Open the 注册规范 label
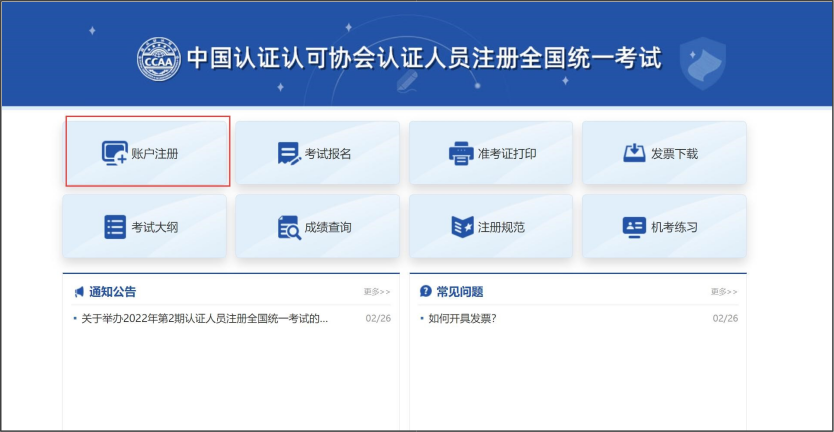This screenshot has height=432, width=834. click(501, 228)
